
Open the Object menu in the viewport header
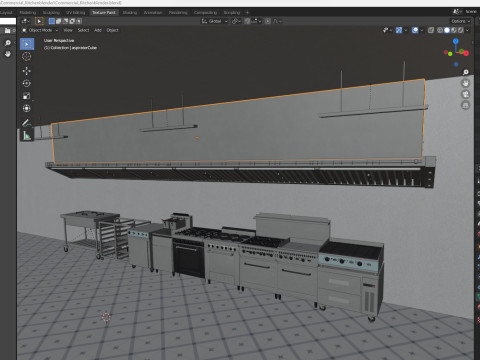(x=112, y=30)
